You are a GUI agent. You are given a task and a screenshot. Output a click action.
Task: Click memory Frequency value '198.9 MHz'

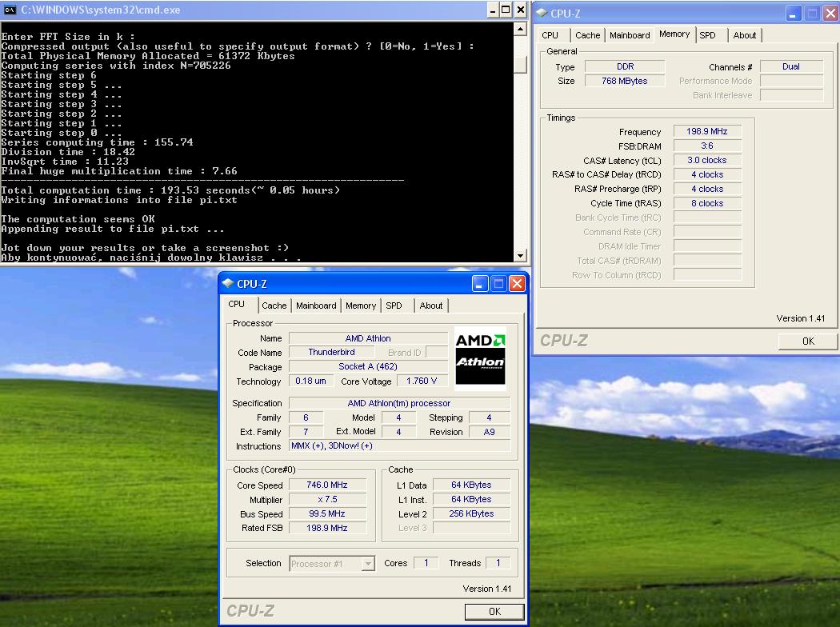pyautogui.click(x=707, y=131)
